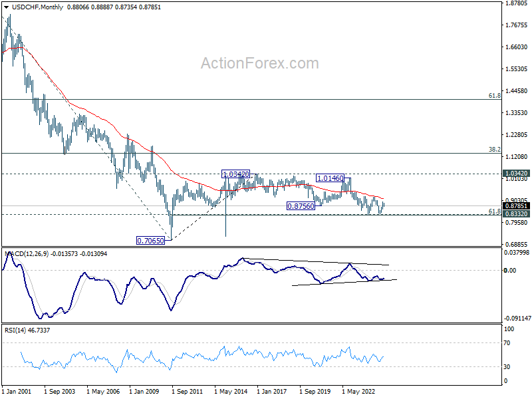Click the MACD(12,26,9) indicator label
The image size is (532, 399).
27,254
